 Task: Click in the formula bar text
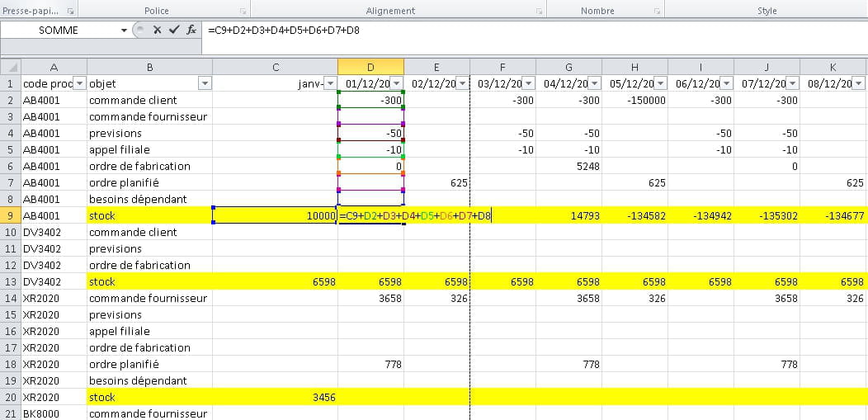284,31
